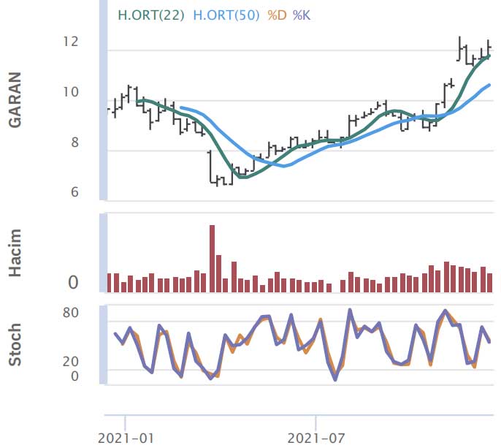Click the price axis value 6
This screenshot has width=501, height=448.
[74, 192]
